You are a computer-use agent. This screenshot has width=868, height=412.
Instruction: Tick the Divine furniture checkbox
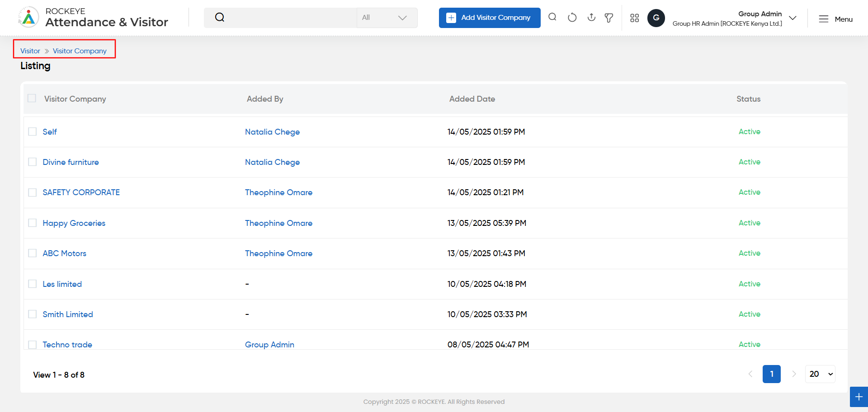(32, 162)
